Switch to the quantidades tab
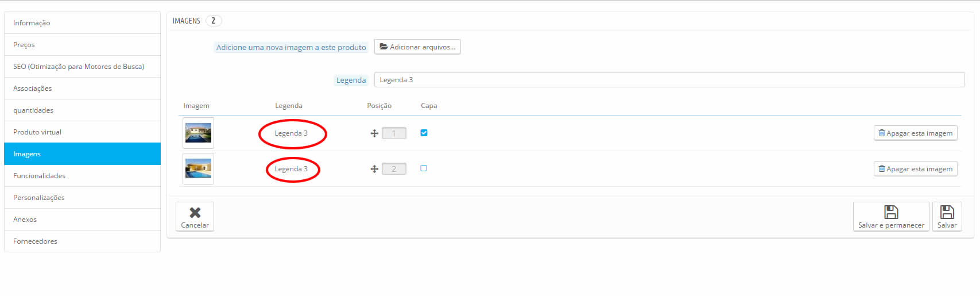 point(82,110)
